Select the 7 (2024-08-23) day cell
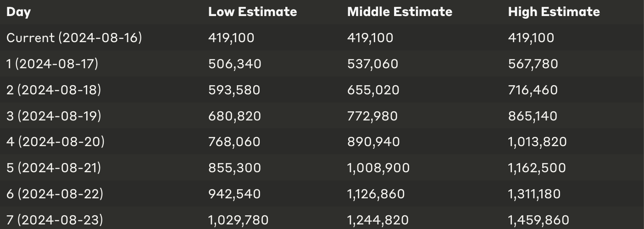 point(55,220)
